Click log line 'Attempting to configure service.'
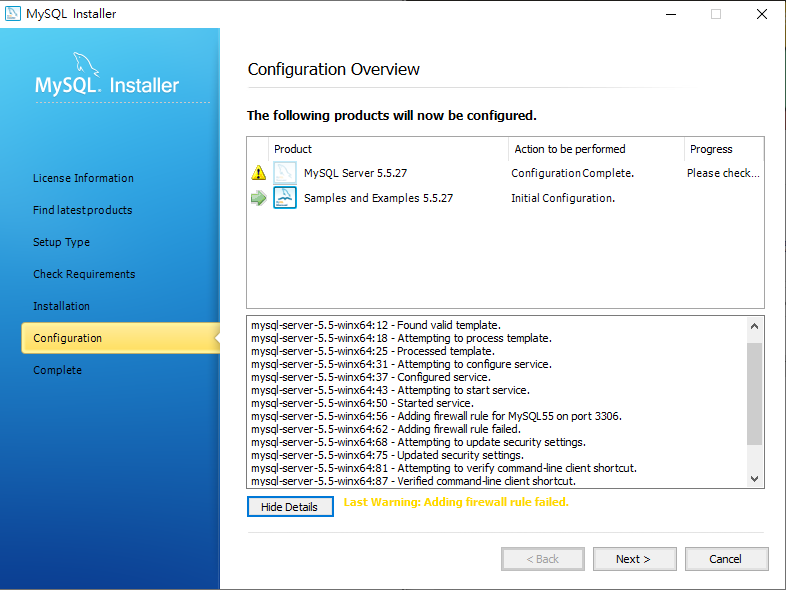This screenshot has width=786, height=590. pyautogui.click(x=401, y=364)
